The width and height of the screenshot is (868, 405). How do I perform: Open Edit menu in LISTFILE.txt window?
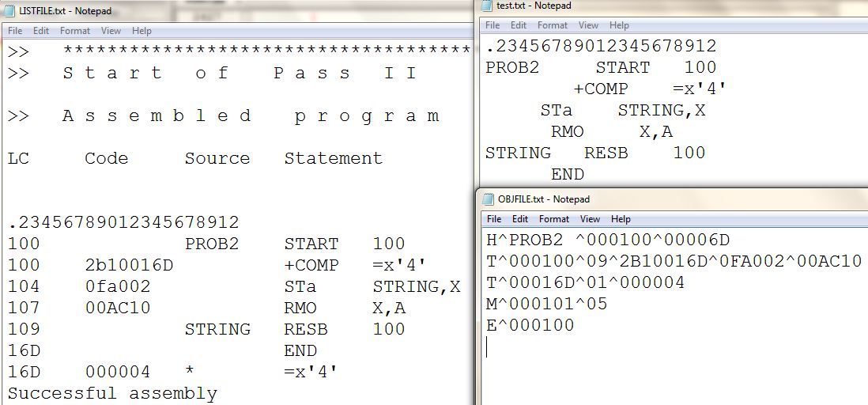pos(41,31)
